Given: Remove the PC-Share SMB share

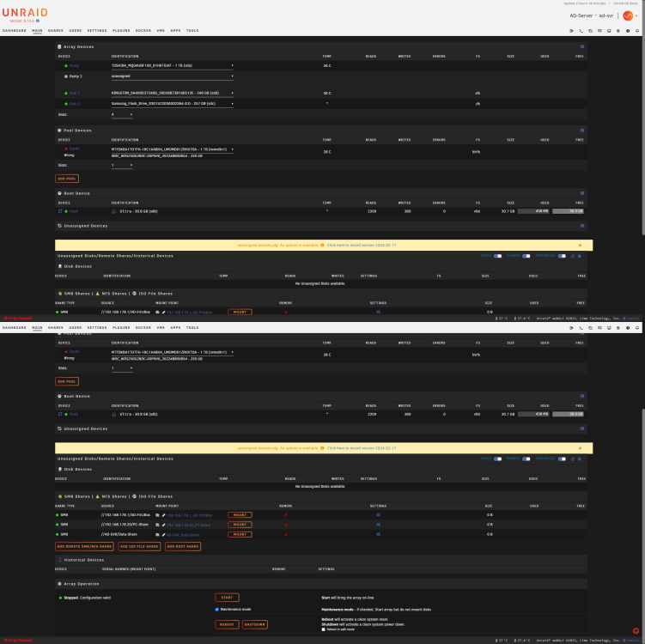Looking at the screenshot, I should 286,525.
